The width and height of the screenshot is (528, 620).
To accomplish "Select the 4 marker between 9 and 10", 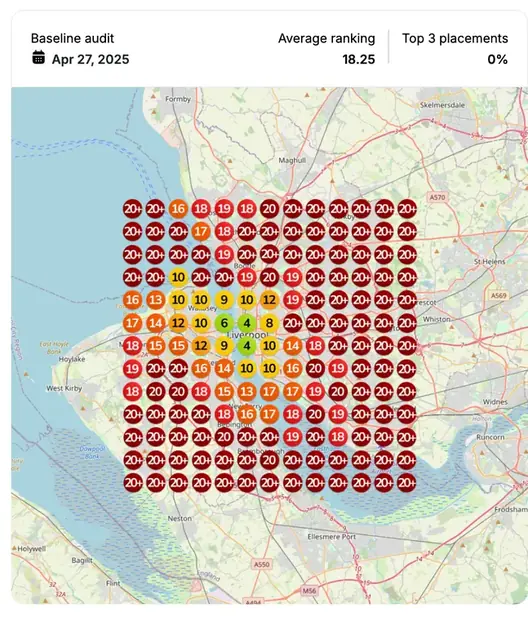I will (247, 346).
